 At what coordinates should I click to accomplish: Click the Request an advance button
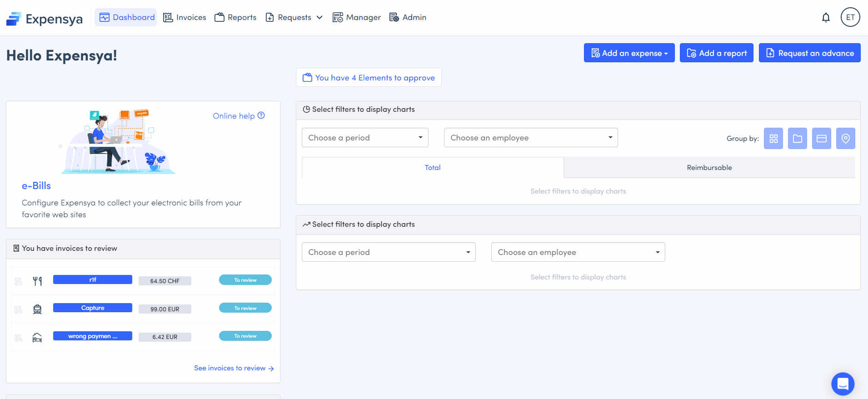[809, 53]
